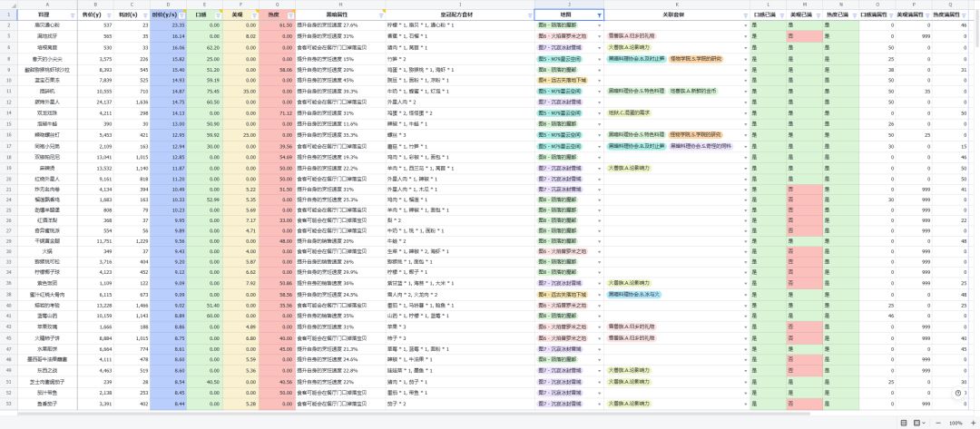
Task: Click the floating help question-mark icon
Action: click(x=958, y=393)
